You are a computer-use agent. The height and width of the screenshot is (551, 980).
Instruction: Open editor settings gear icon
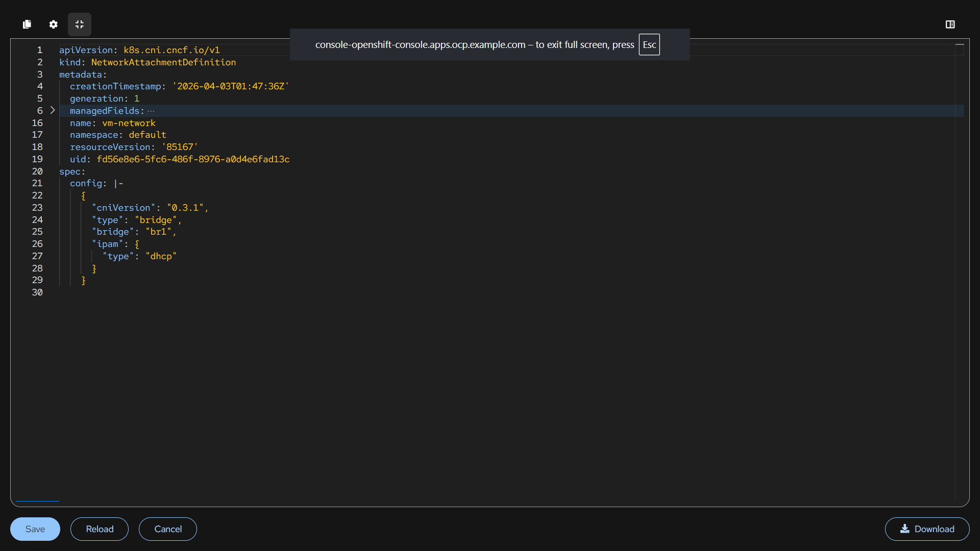(x=54, y=24)
